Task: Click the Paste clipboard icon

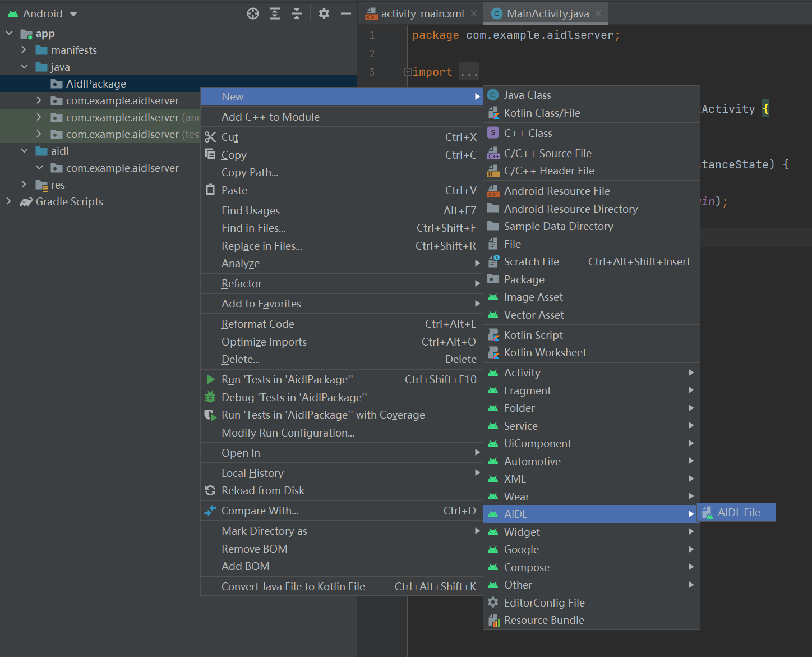Action: click(210, 190)
